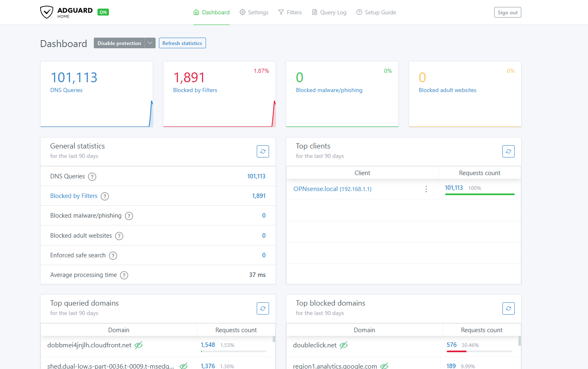
Task: Toggle tracker eye icon for dobbmei4jnjlh.cloudfront.net
Action: tap(138, 345)
